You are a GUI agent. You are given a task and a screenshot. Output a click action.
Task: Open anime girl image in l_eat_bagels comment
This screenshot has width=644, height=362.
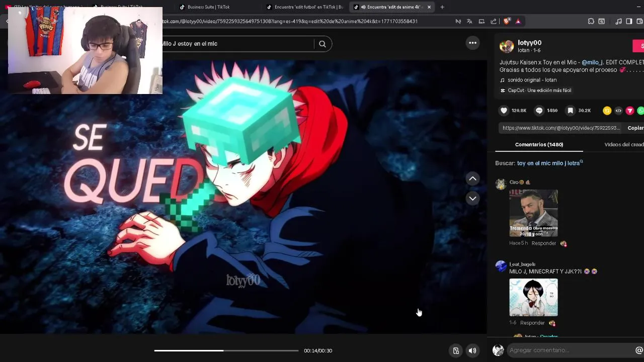coord(533,298)
